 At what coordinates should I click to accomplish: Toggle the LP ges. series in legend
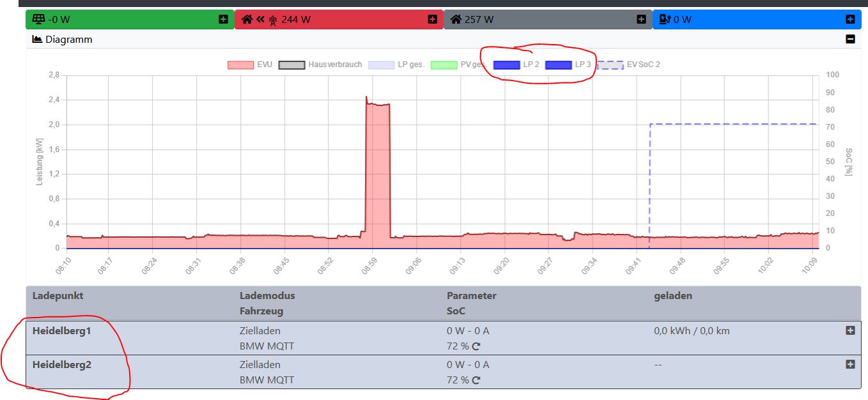[396, 65]
